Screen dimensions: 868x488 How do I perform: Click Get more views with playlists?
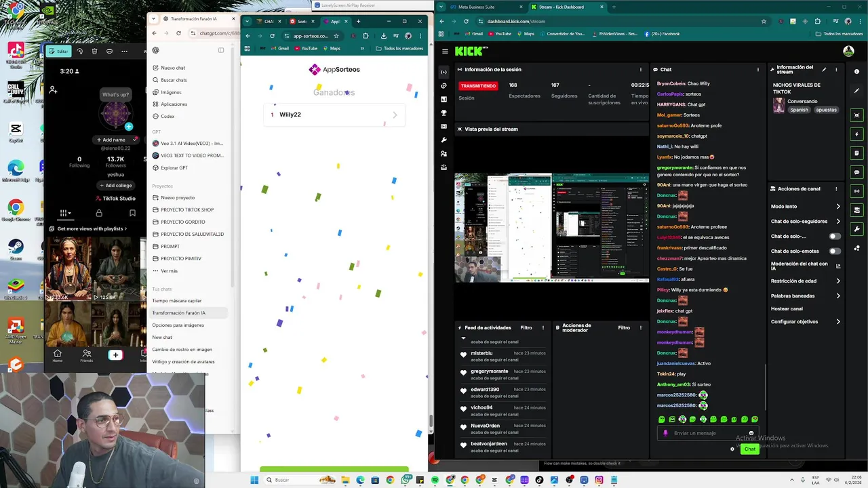tap(88, 228)
